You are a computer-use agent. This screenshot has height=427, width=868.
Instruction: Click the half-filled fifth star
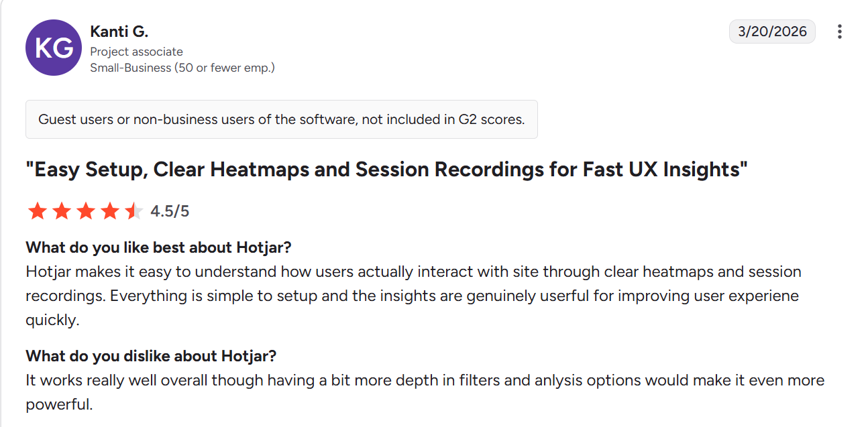133,210
